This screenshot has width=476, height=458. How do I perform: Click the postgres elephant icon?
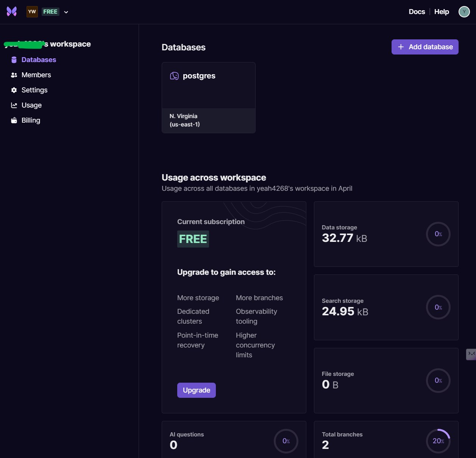174,76
